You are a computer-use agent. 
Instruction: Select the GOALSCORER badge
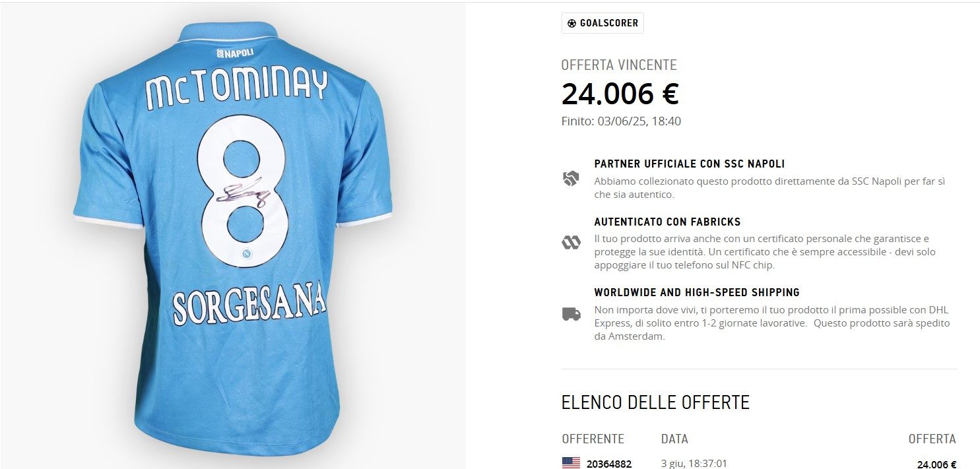tap(603, 23)
